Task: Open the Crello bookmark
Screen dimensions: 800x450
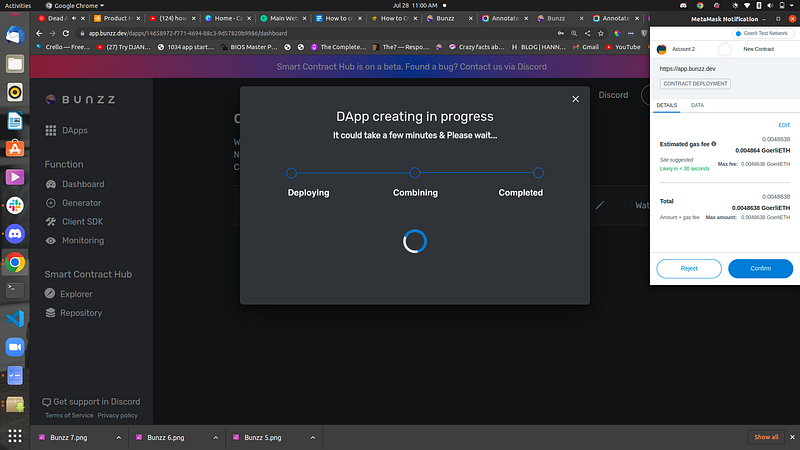Action: (x=62, y=47)
